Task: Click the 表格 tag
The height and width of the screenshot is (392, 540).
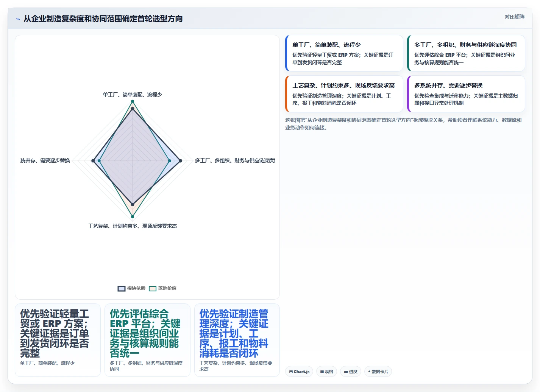Action: click(326, 372)
